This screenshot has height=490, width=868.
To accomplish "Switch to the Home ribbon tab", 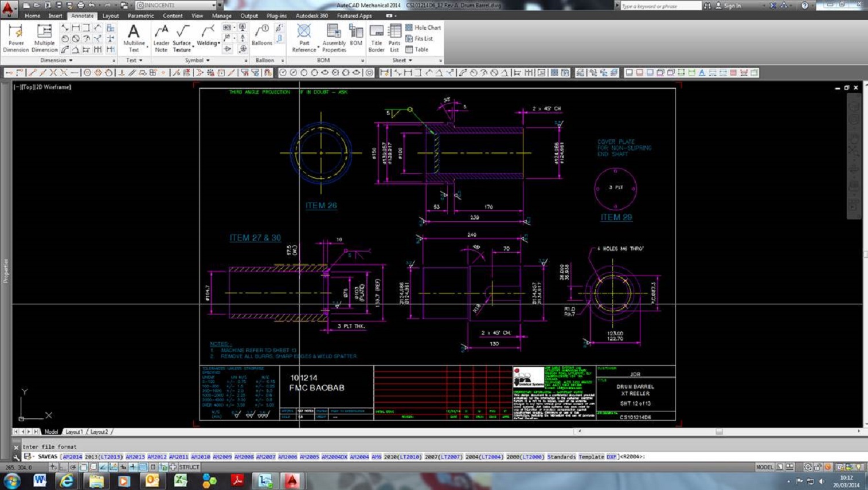I will point(32,15).
